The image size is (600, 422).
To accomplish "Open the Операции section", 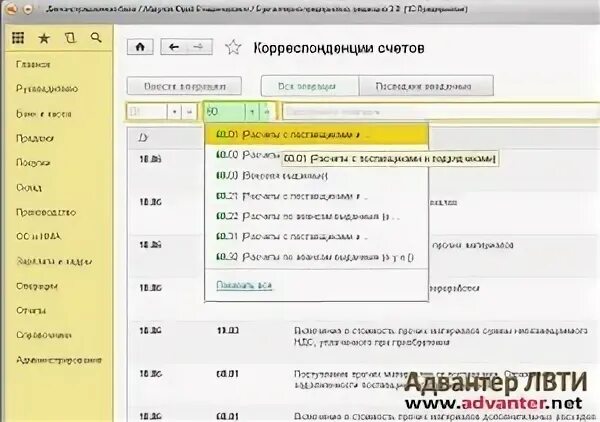I will (37, 286).
